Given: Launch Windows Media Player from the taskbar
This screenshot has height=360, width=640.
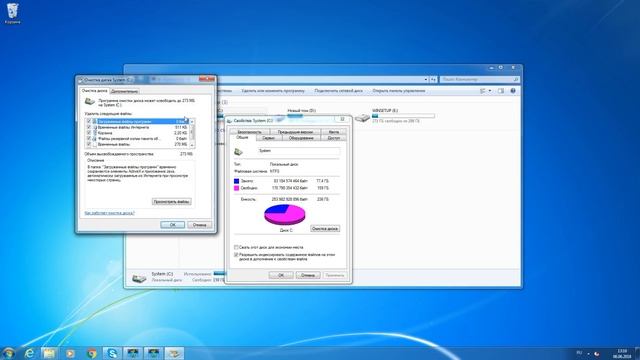Looking at the screenshot, I should [x=70, y=353].
